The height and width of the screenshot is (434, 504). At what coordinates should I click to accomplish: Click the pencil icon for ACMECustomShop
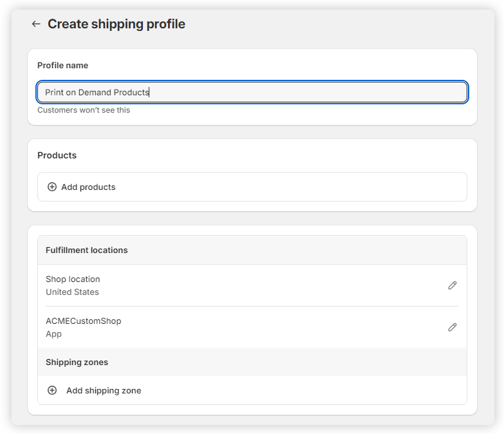(x=452, y=327)
